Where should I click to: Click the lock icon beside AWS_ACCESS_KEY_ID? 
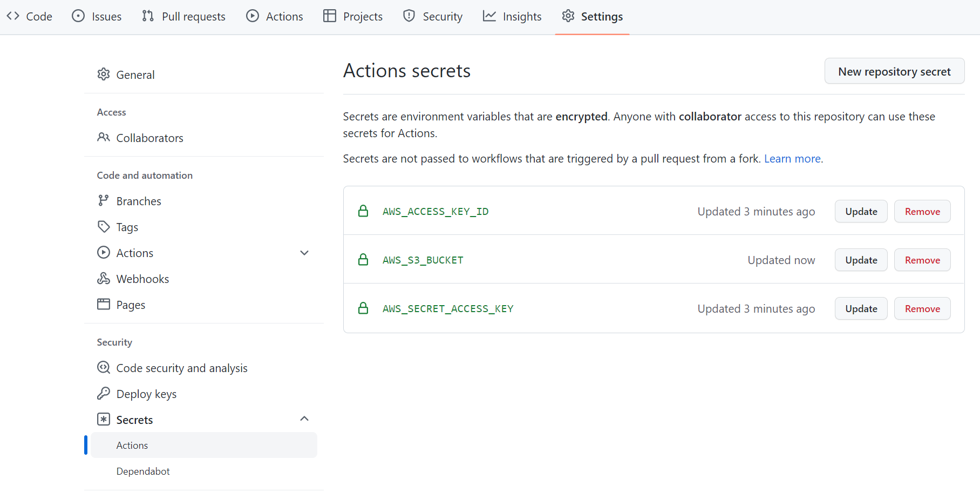pos(363,211)
